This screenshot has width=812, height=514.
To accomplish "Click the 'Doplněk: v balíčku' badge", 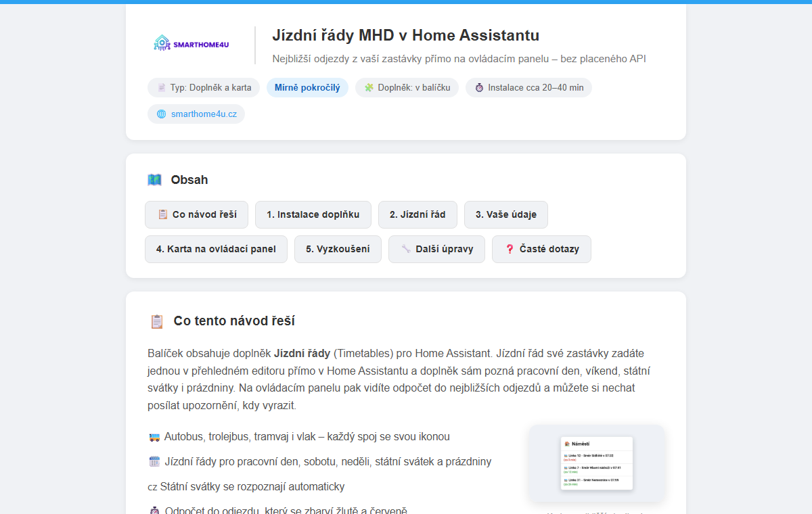I will point(407,87).
